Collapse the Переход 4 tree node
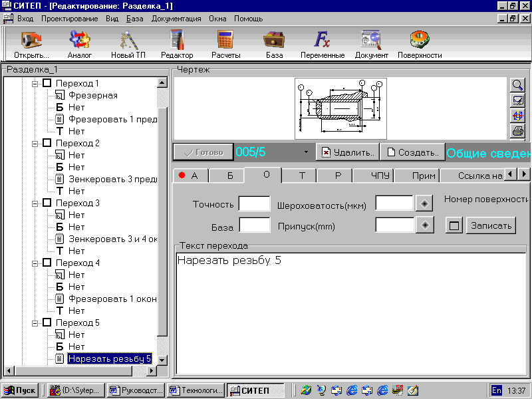Viewport: 532px width, 399px height. (35, 263)
